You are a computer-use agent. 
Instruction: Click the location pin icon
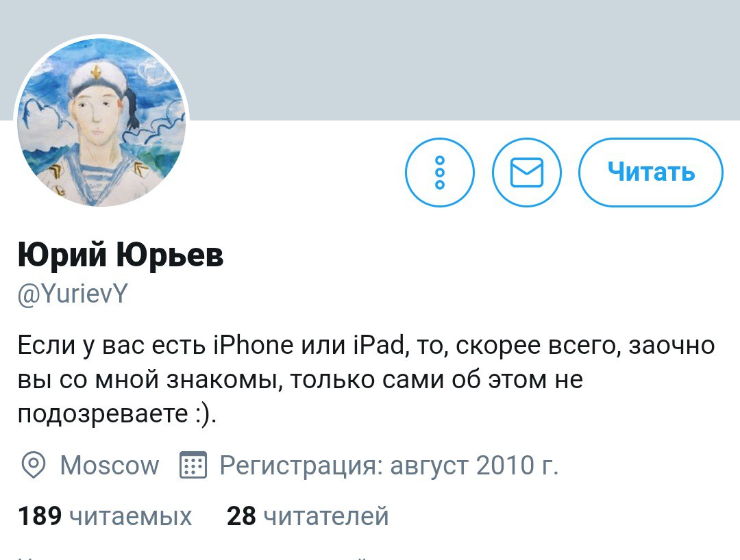pyautogui.click(x=33, y=465)
